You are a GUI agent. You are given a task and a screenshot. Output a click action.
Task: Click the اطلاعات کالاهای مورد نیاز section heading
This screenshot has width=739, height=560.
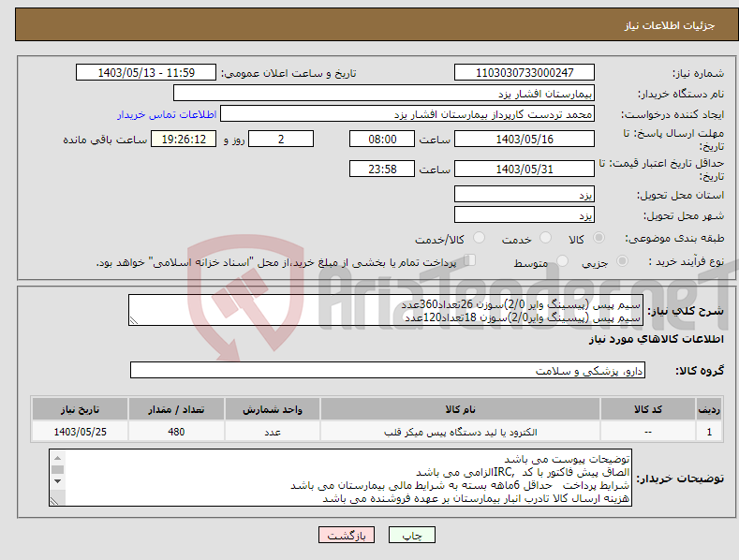point(656,339)
